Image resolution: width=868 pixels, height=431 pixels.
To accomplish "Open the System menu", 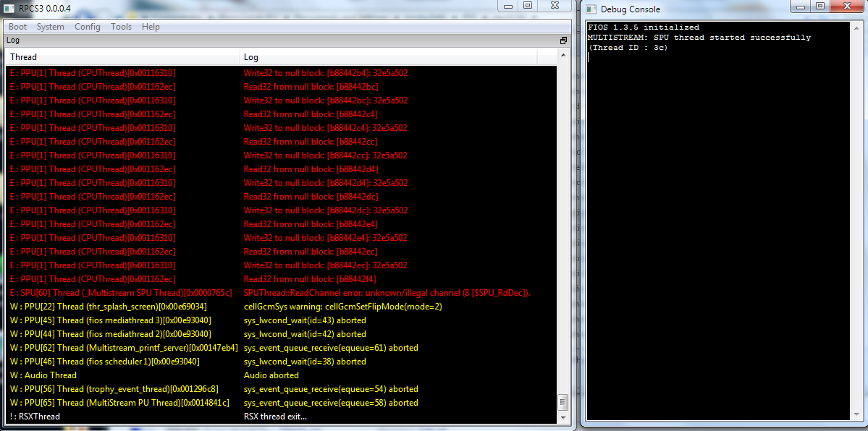I will point(51,27).
